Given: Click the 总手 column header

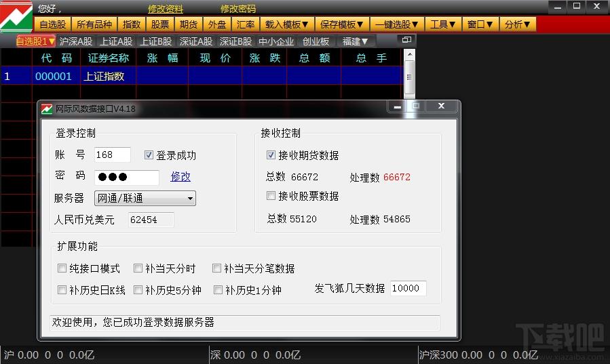Looking at the screenshot, I should pos(371,58).
